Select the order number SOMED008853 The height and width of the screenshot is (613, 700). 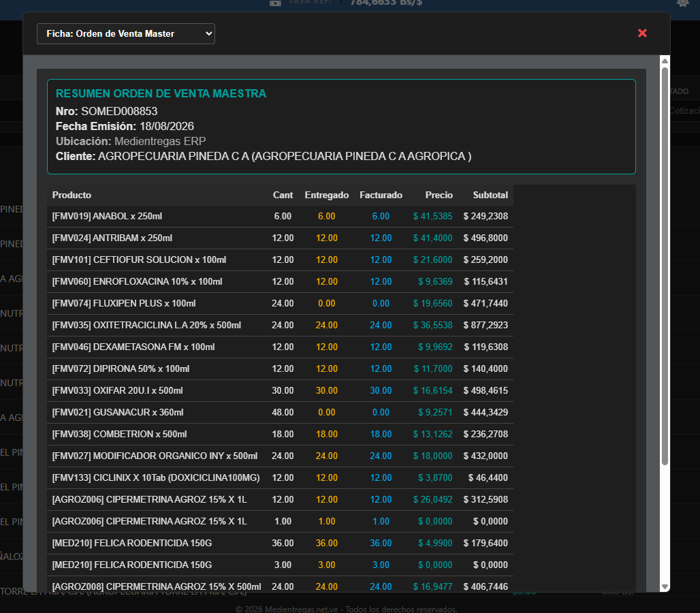tap(119, 111)
